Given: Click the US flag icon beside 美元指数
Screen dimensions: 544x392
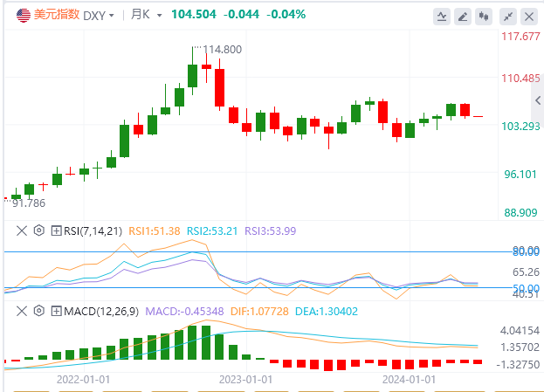Looking at the screenshot, I should (17, 14).
